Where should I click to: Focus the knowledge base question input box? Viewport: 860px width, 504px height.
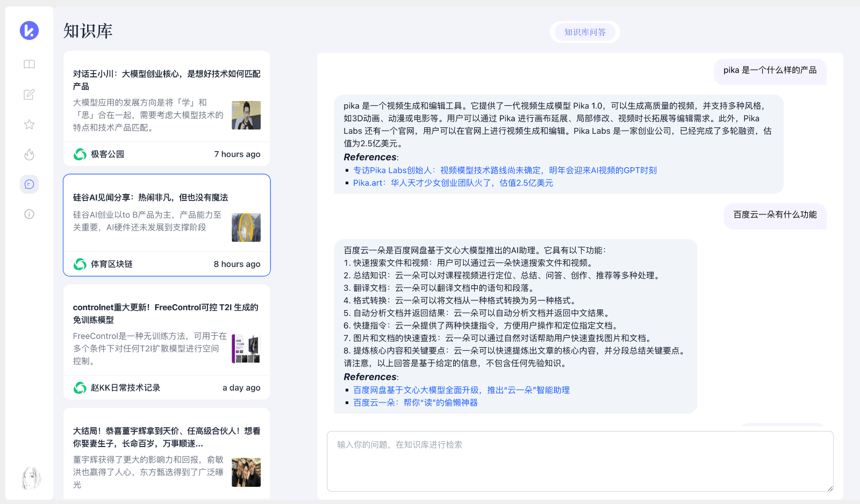pos(579,461)
